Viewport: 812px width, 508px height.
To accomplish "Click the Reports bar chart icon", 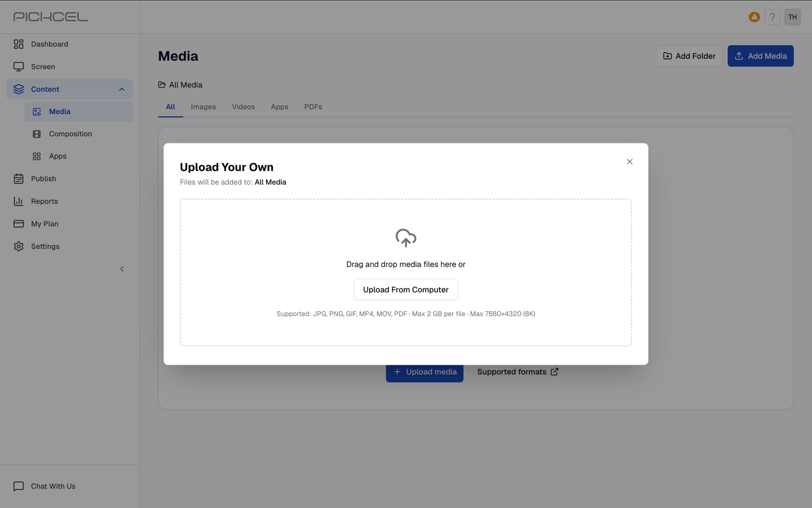I will coord(19,201).
